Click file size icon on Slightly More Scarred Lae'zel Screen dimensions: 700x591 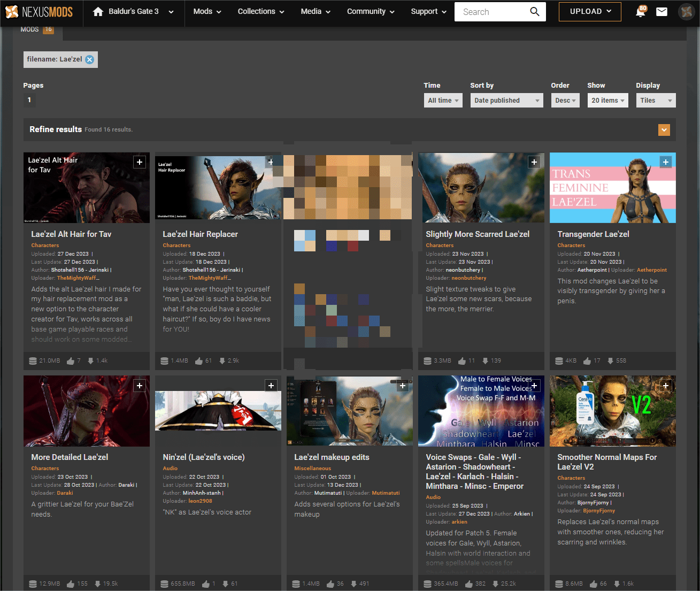[427, 361]
